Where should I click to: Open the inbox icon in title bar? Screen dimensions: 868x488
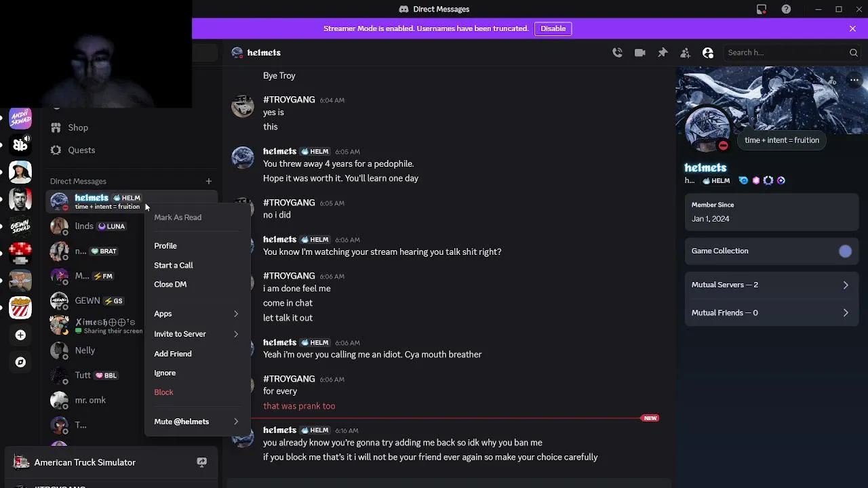coord(762,9)
